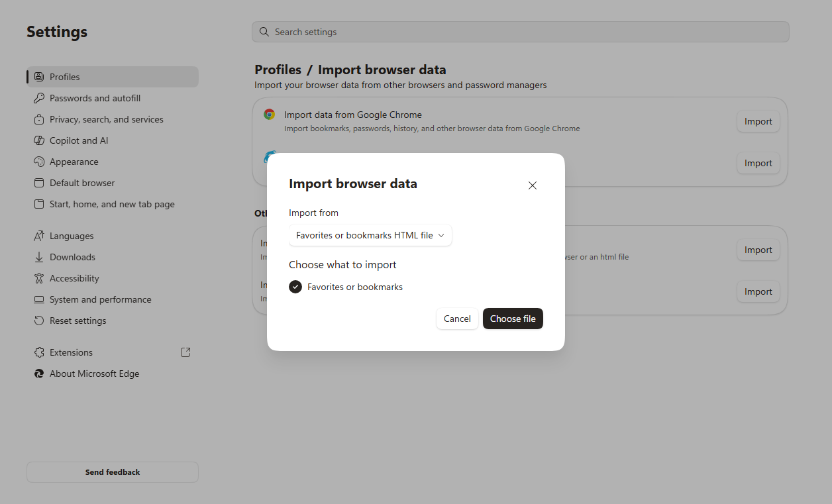
Task: Open the Import from dropdown
Action: [x=370, y=235]
